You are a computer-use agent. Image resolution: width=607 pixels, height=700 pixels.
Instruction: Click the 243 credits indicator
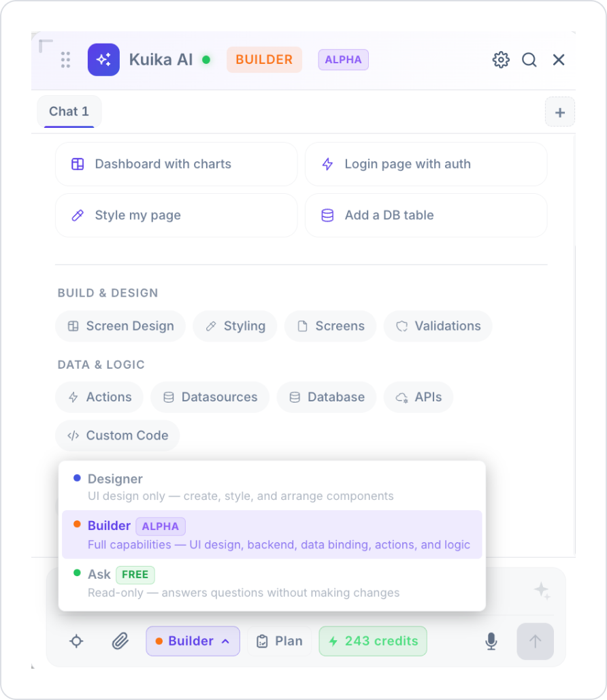(373, 641)
